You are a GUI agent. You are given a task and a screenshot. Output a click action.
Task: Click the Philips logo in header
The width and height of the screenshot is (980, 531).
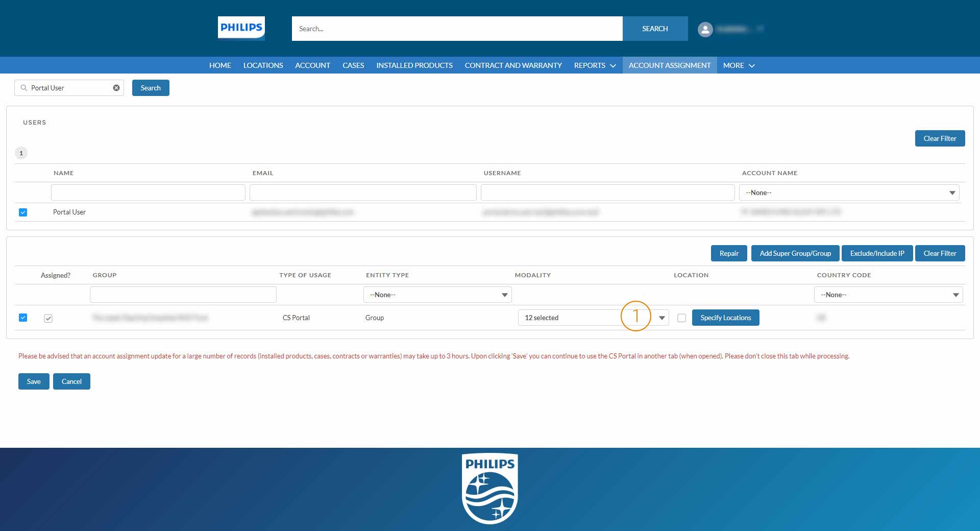tap(241, 28)
